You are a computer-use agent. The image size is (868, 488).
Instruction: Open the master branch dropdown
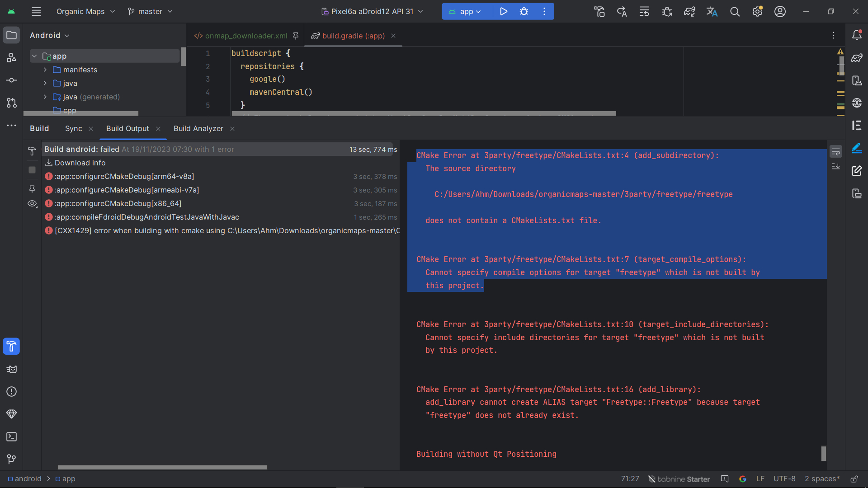tap(150, 11)
